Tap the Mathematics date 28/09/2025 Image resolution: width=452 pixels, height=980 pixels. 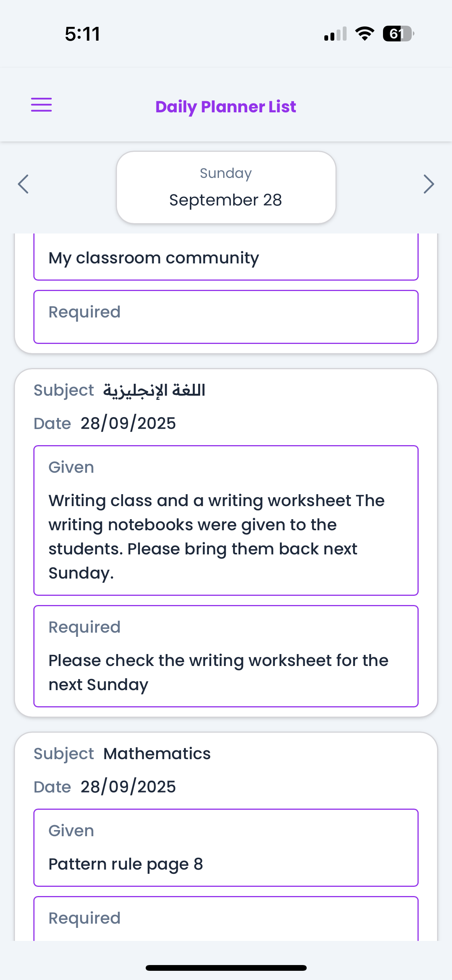tap(128, 787)
